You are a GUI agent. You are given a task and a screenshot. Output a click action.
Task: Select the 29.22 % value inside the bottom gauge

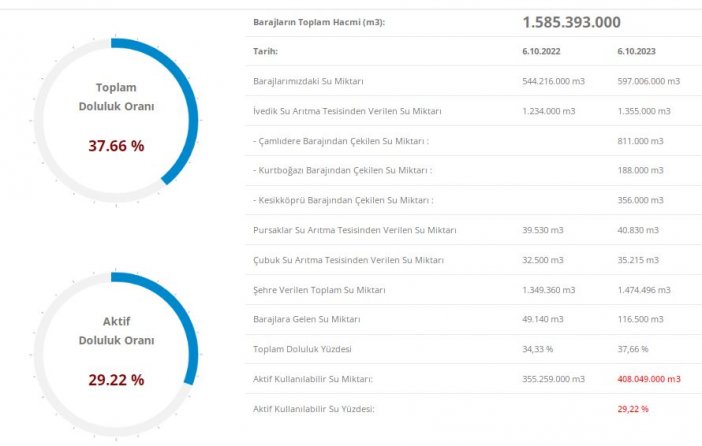coord(116,380)
